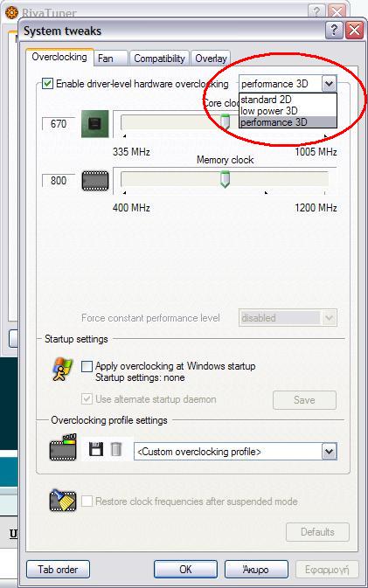Viewport: 368px width, 588px height.
Task: Disable driver-level hardware overclocking checkbox
Action: tap(48, 83)
